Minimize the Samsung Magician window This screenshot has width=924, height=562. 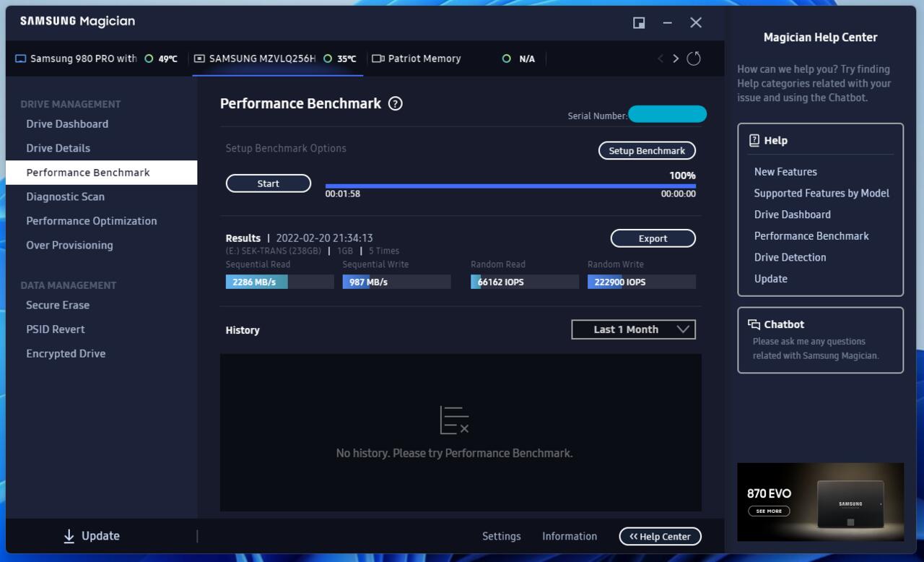pos(668,22)
